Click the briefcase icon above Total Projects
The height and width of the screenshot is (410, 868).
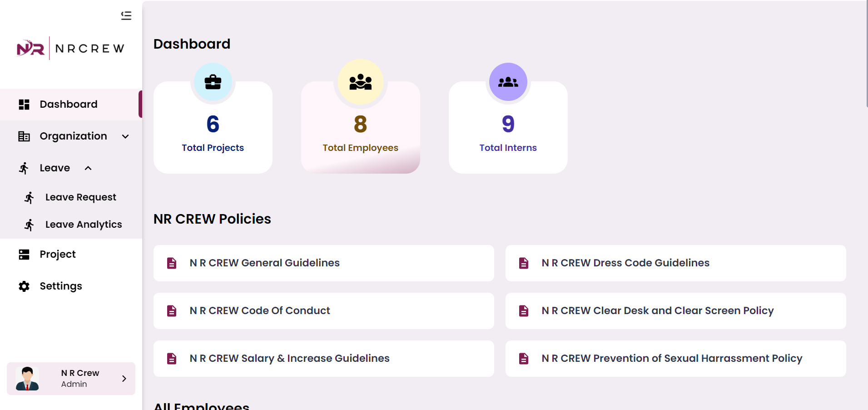(x=213, y=82)
